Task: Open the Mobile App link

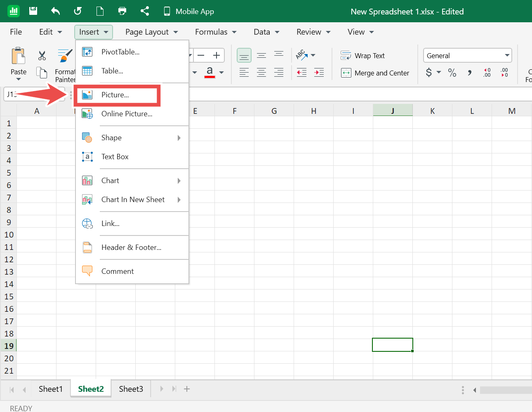Action: coord(189,12)
